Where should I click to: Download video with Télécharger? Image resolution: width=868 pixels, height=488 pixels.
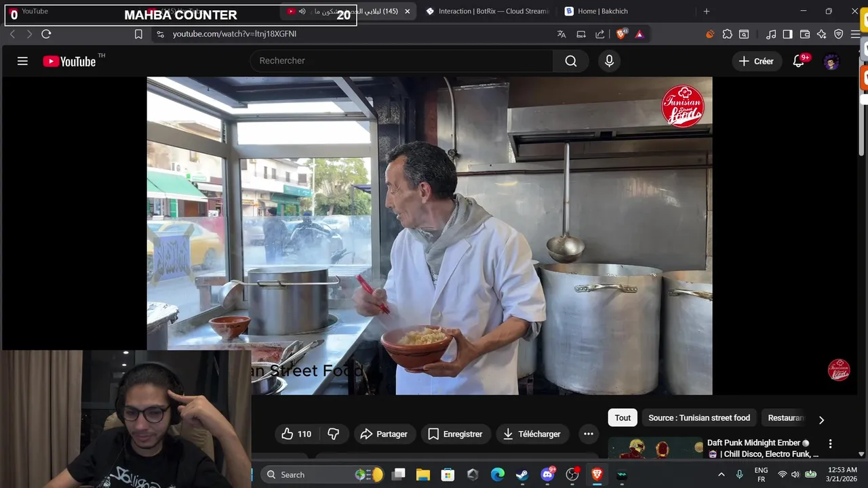click(532, 434)
